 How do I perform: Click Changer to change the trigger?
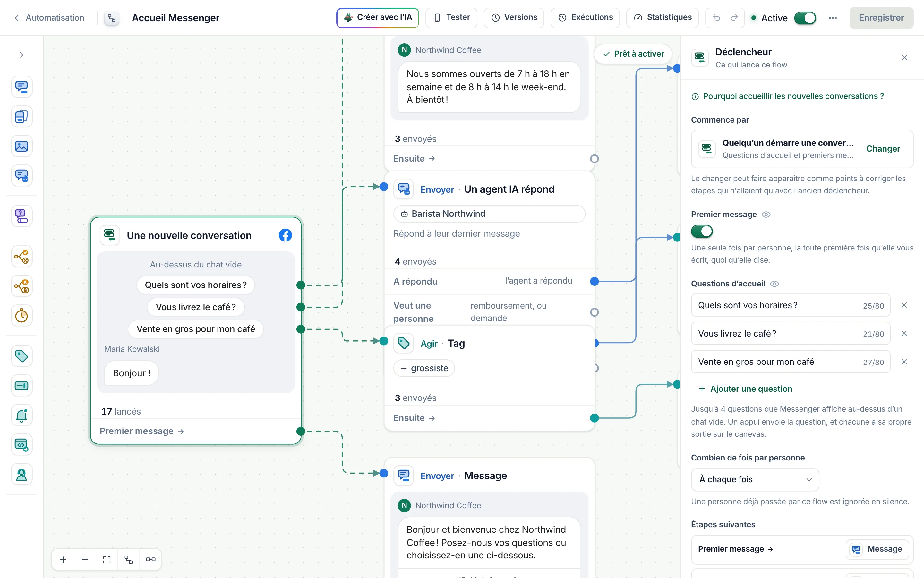point(883,149)
